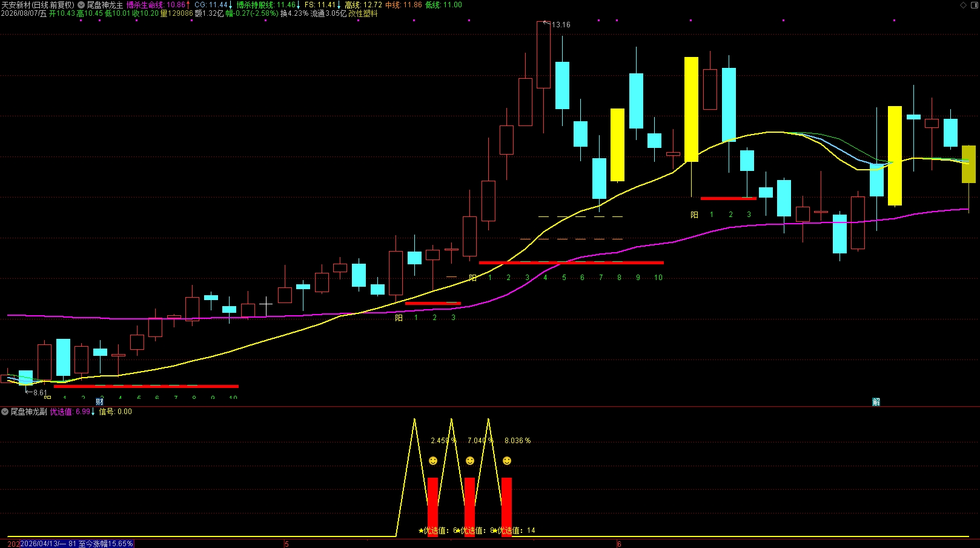This screenshot has height=548, width=980.
Task: Click the date range 至今涨幅15.65% label
Action: (76, 544)
